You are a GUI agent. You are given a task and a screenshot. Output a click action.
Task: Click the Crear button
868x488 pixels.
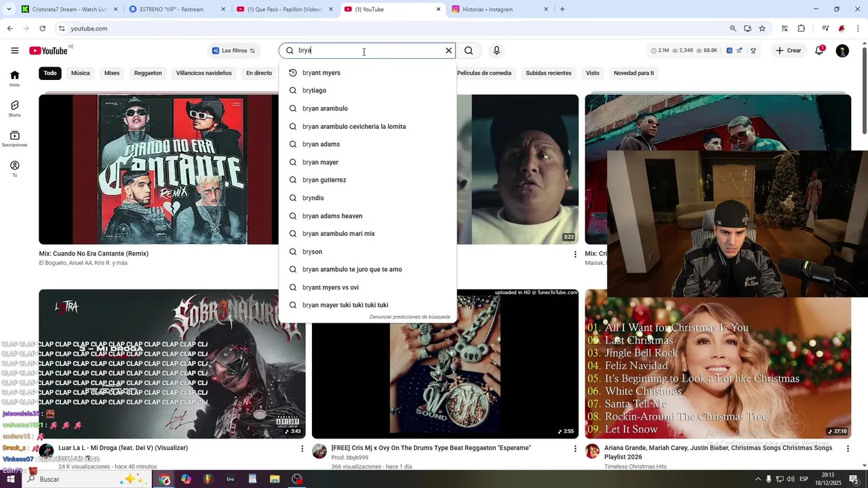789,51
